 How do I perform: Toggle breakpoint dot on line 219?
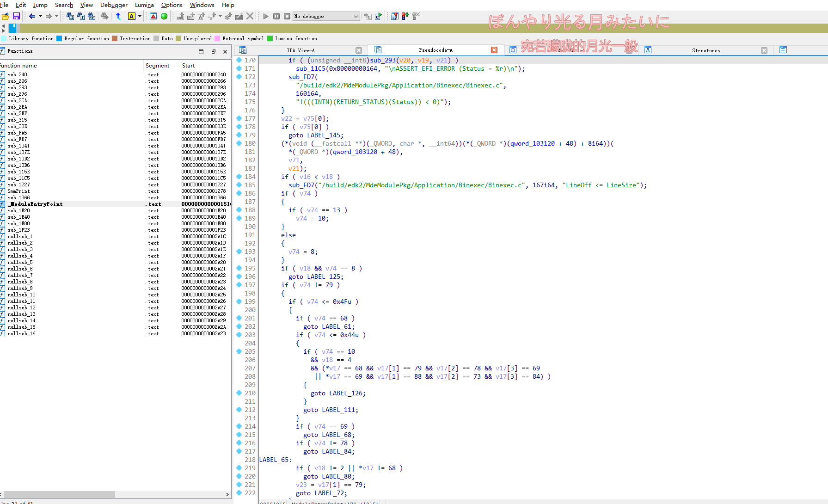pyautogui.click(x=239, y=468)
